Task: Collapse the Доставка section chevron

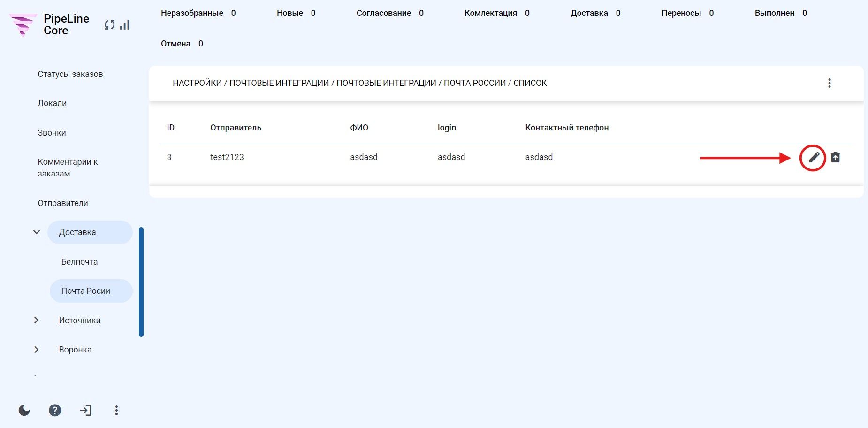Action: [37, 232]
